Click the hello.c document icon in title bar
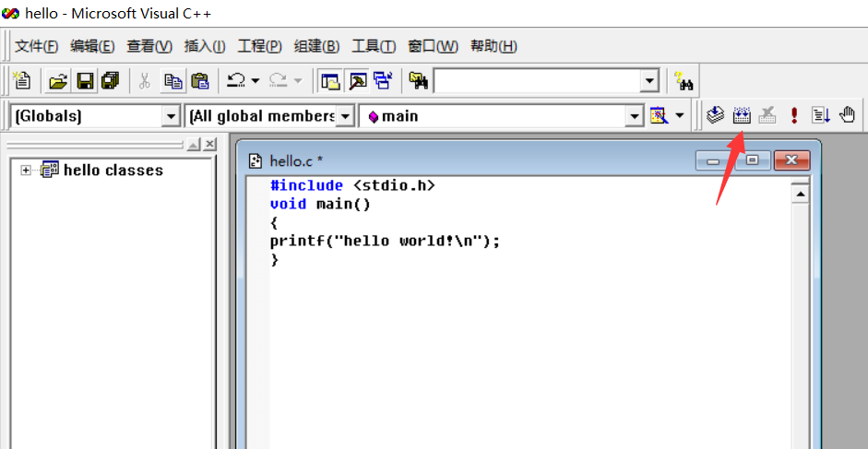This screenshot has width=868, height=449. click(x=256, y=160)
